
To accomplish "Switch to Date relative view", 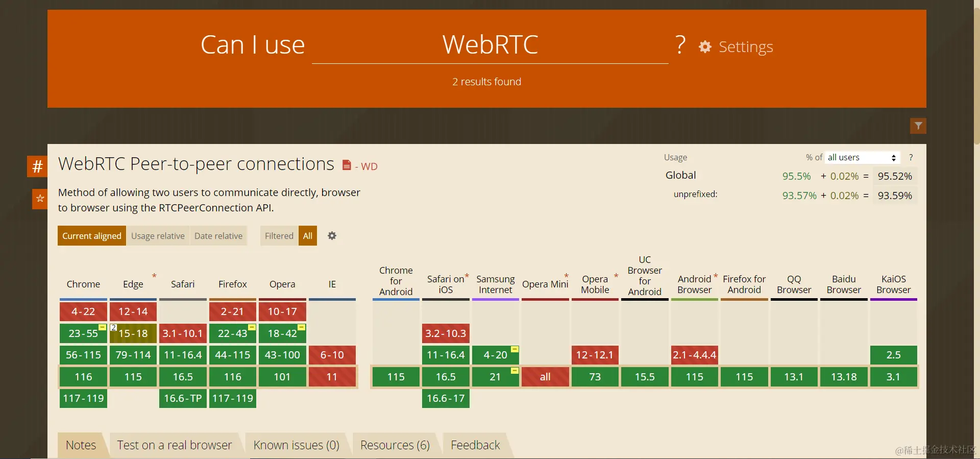I will pos(218,236).
